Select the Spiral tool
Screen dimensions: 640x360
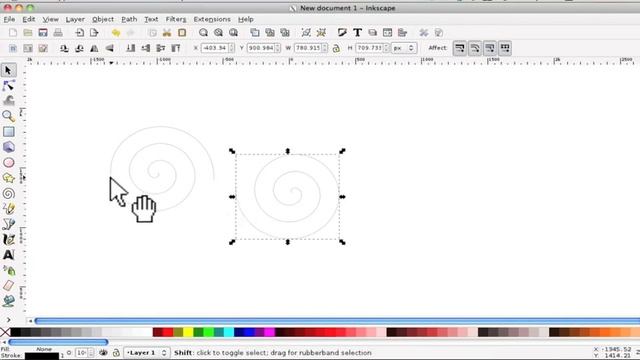click(x=9, y=193)
